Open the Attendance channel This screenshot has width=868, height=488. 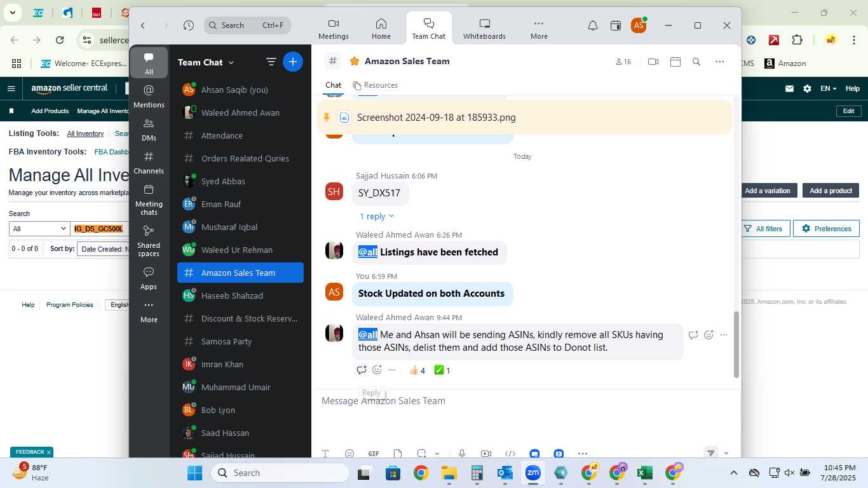(x=240, y=135)
